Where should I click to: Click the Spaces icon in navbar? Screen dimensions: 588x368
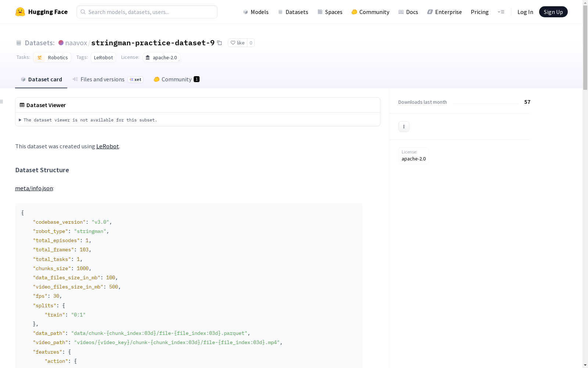[x=320, y=12]
